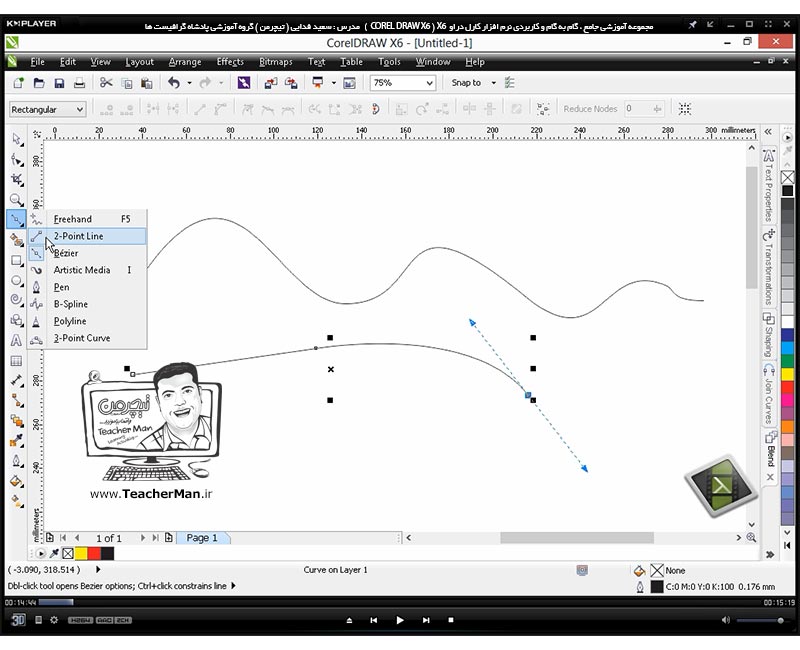Select the Table tool in toolbox
The width and height of the screenshot is (800, 650).
click(16, 361)
